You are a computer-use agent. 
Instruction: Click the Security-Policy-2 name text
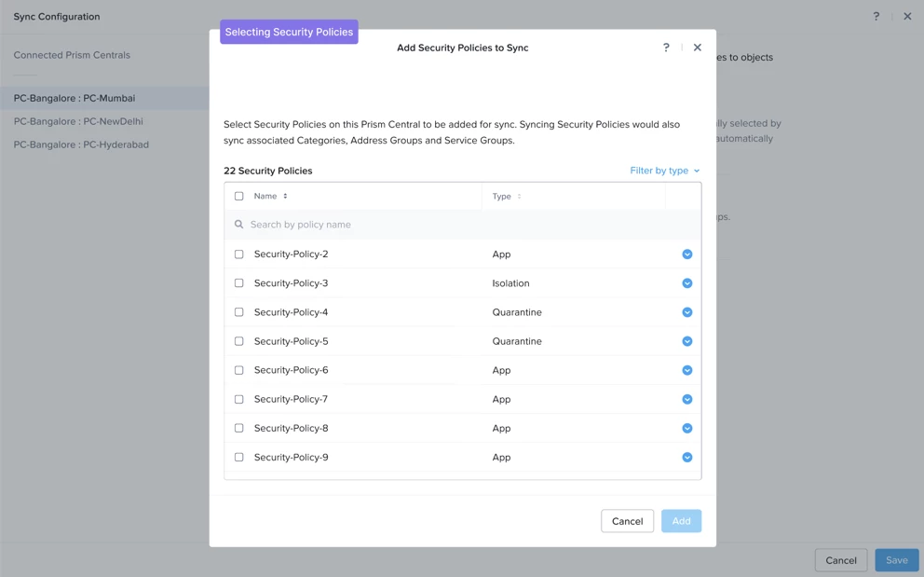(x=292, y=254)
